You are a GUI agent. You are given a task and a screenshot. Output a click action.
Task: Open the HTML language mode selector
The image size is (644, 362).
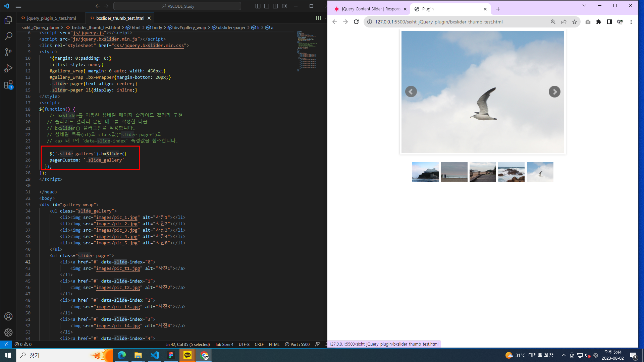click(274, 344)
